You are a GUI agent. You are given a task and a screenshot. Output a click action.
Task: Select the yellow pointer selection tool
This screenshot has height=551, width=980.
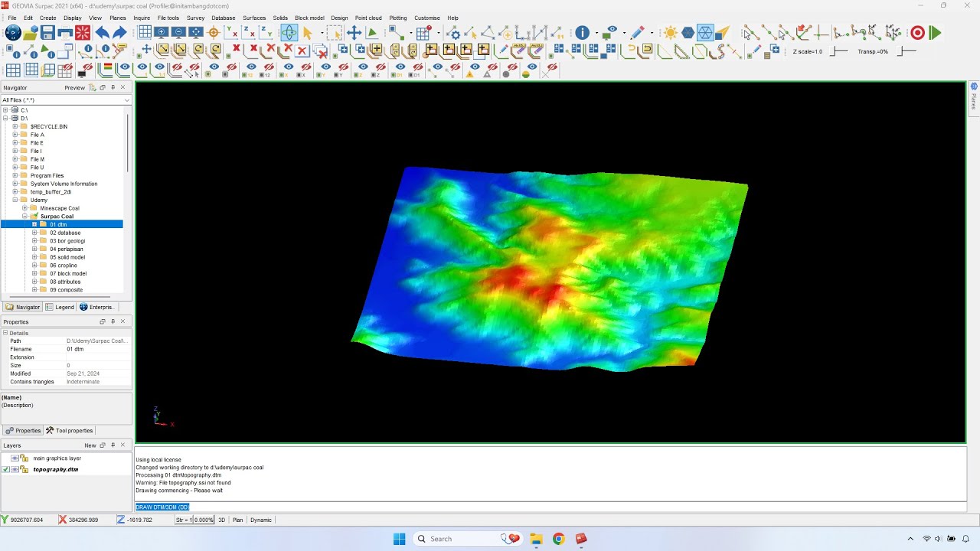click(308, 33)
